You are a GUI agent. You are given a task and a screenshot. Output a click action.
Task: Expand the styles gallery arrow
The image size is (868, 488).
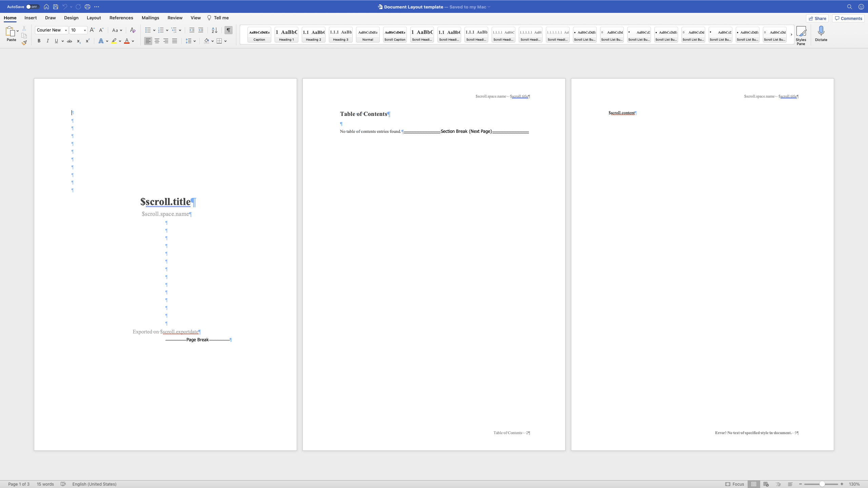tap(791, 35)
